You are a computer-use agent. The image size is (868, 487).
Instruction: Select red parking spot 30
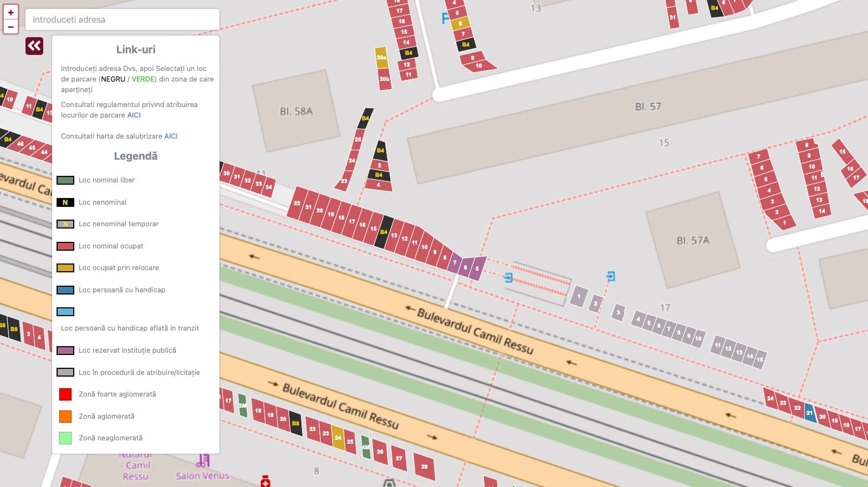[227, 173]
